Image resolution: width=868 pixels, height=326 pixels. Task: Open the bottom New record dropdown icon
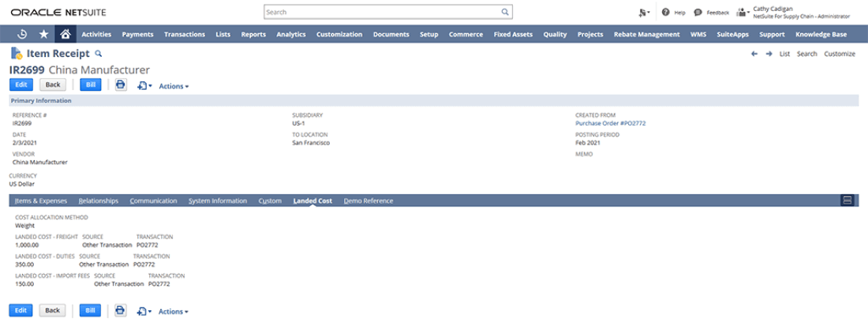click(144, 312)
